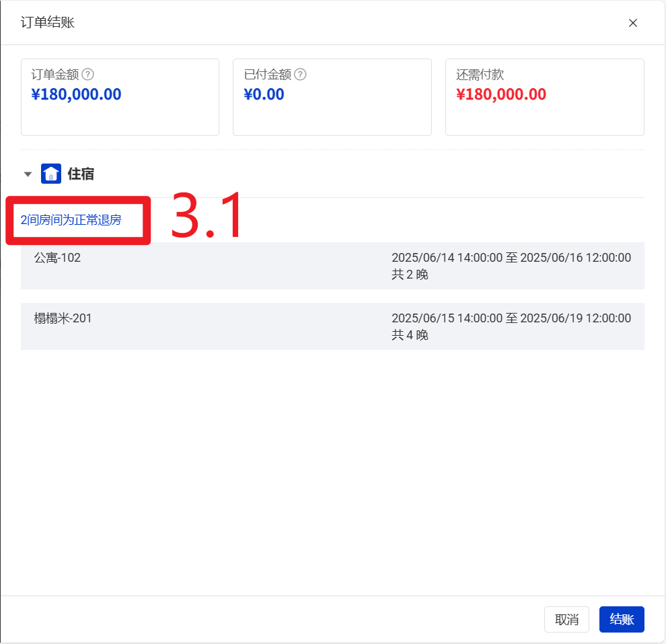Click the help icon beside 订单金额

[x=87, y=75]
